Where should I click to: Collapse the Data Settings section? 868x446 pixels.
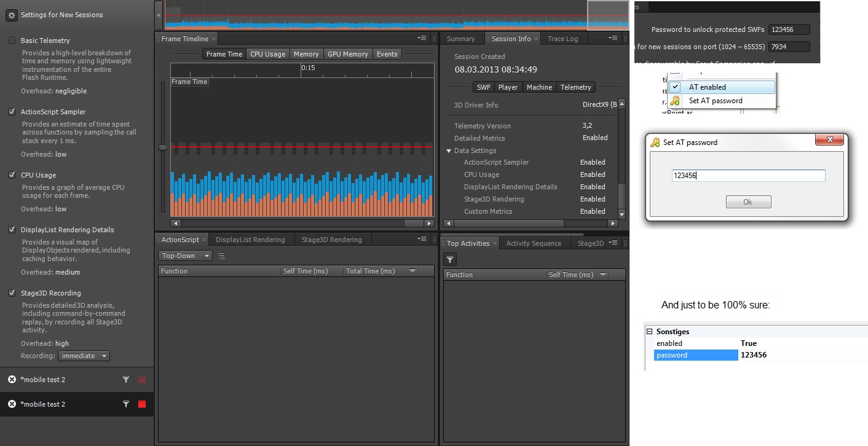pyautogui.click(x=449, y=151)
